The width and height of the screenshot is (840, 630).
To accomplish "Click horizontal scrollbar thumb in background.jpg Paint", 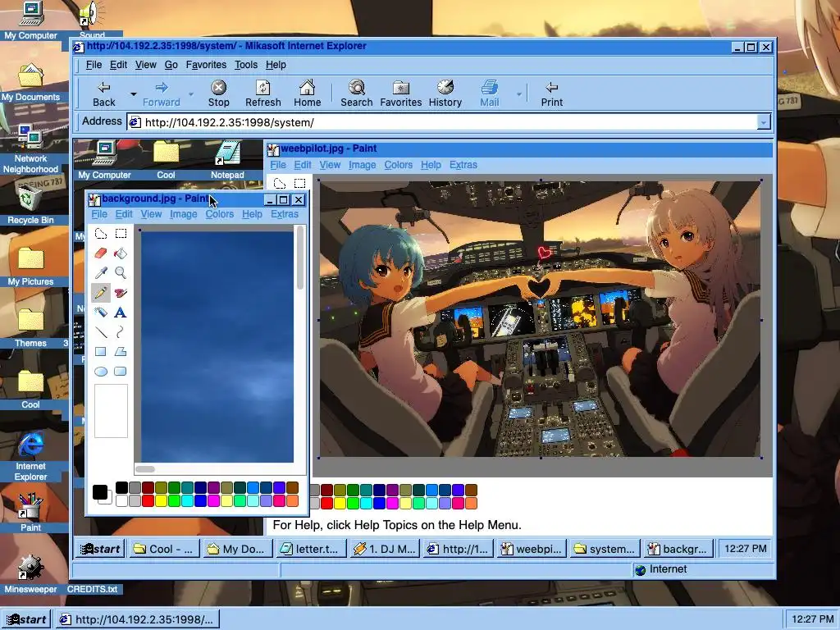I will (x=144, y=469).
